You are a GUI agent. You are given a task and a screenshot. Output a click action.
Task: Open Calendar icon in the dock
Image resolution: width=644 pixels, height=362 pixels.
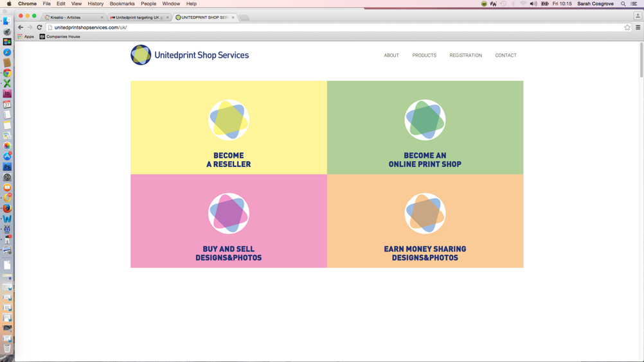(x=7, y=104)
